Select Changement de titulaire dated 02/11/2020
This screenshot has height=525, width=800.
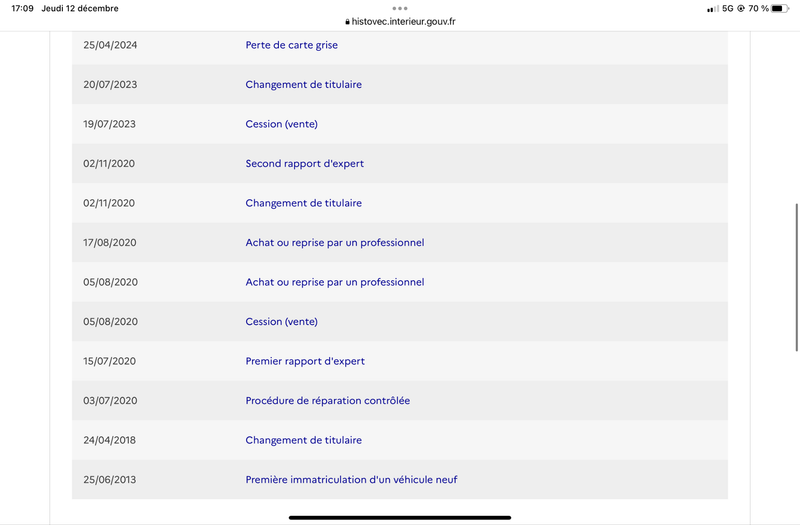click(304, 203)
